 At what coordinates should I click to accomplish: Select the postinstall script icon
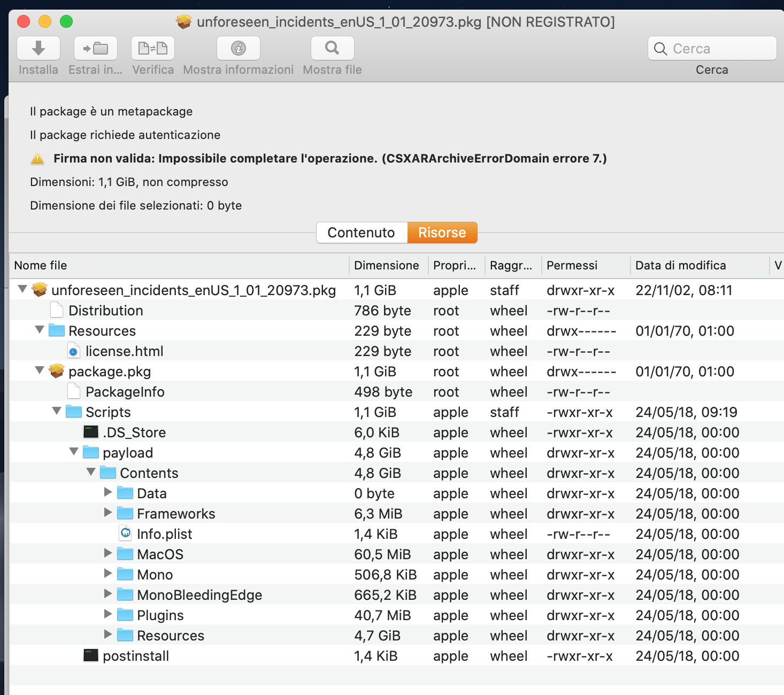91,655
